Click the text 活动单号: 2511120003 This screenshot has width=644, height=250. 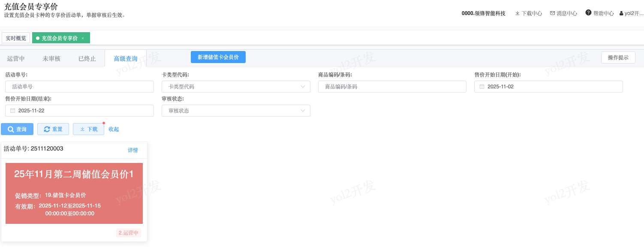(x=33, y=149)
